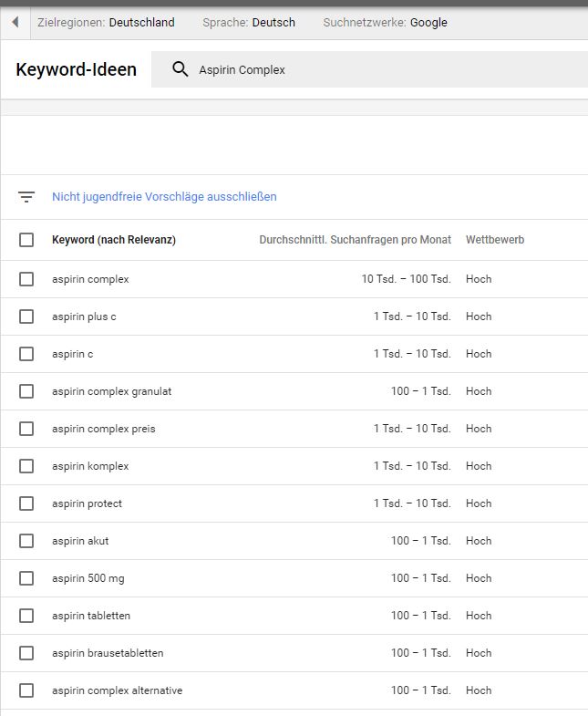Sort by Durchschnittl. Suchanfragen pro Monat
The width and height of the screenshot is (588, 716).
coord(356,240)
